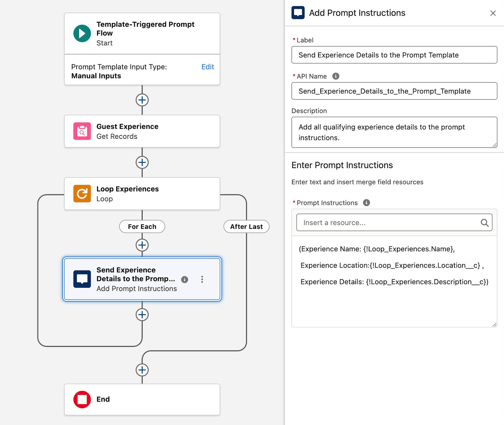Add element after Template-Triggered Prompt Flow start
The height and width of the screenshot is (425, 504).
pyautogui.click(x=142, y=100)
